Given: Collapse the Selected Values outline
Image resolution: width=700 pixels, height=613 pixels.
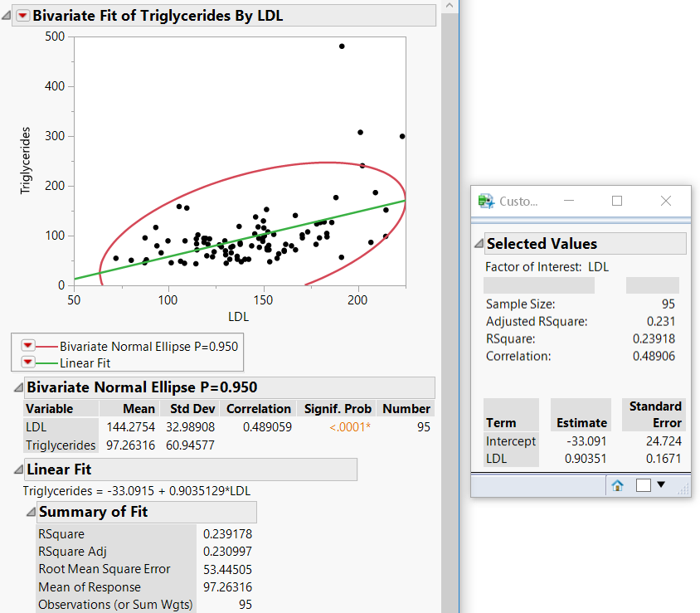Looking at the screenshot, I should point(478,244).
